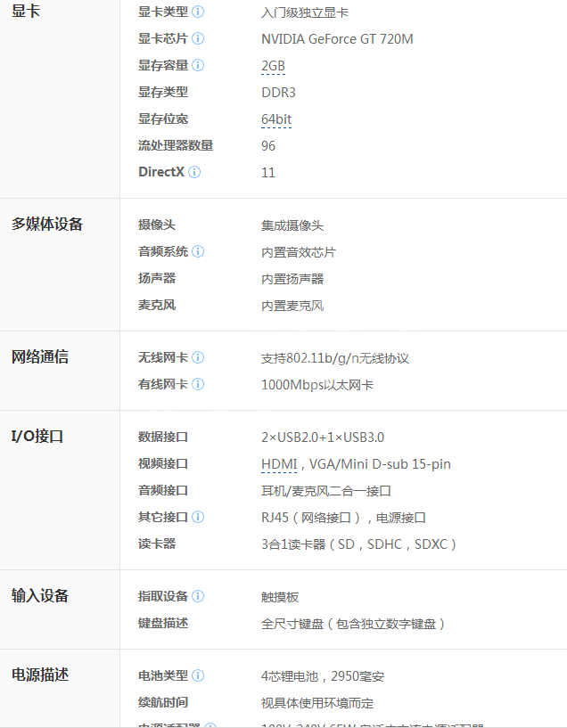Click info icon beside 其它接口
This screenshot has width=567, height=728.
[198, 517]
